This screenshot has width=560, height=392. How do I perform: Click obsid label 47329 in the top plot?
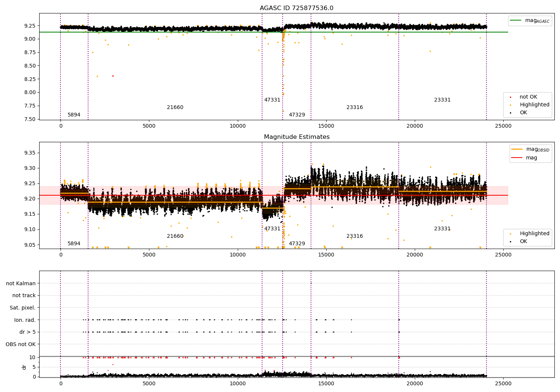(x=297, y=115)
